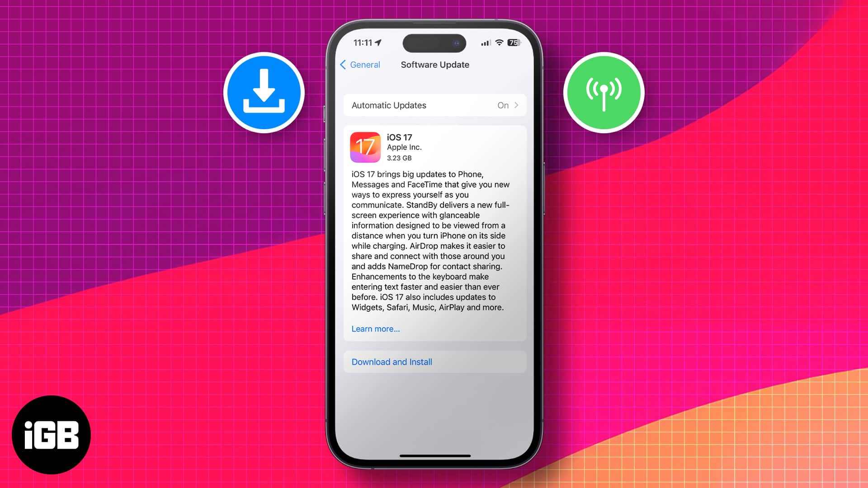Tap the wireless signal broadcast icon
Image resolution: width=868 pixels, height=488 pixels.
click(604, 92)
